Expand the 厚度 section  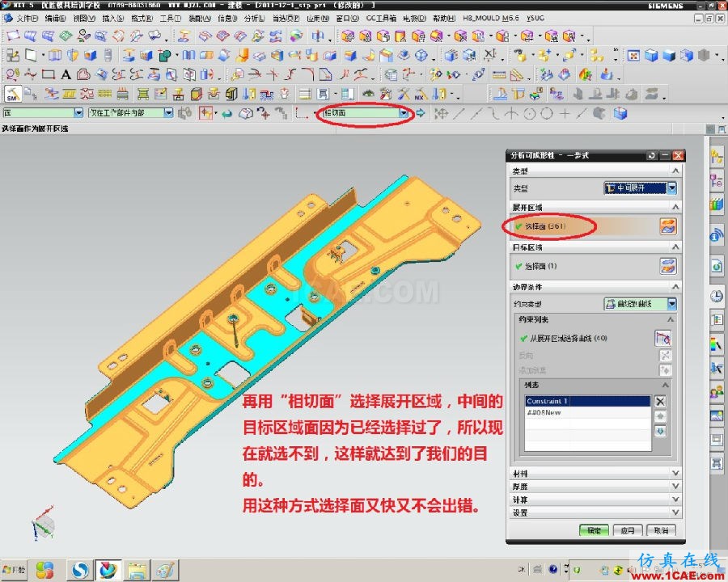tap(595, 487)
